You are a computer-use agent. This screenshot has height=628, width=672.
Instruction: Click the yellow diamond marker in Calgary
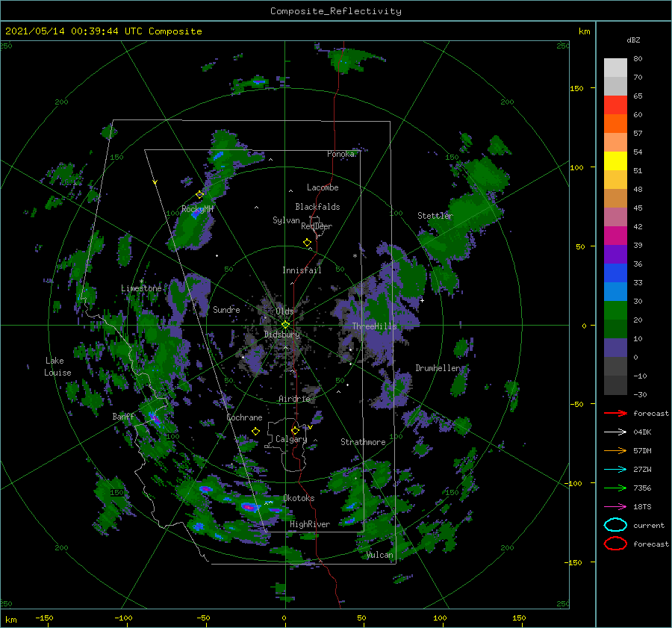pos(295,430)
